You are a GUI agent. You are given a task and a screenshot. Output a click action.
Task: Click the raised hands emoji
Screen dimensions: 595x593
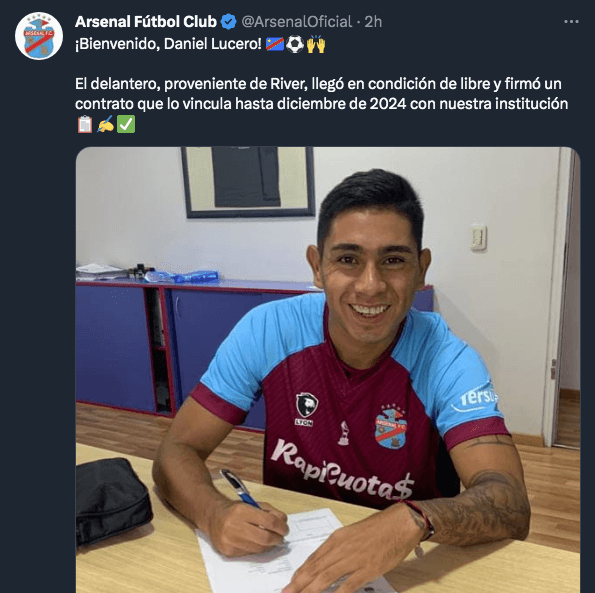316,44
